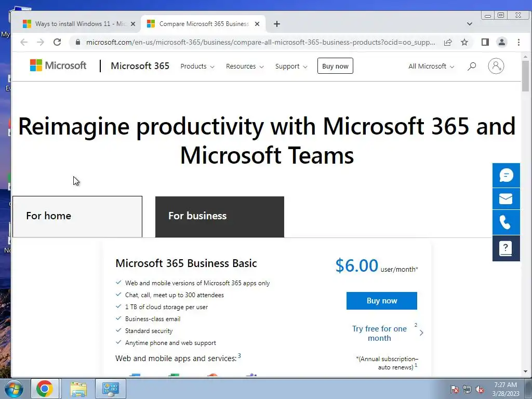Viewport: 532px width, 399px height.
Task: Open the browser side panel icon
Action: tap(485, 42)
